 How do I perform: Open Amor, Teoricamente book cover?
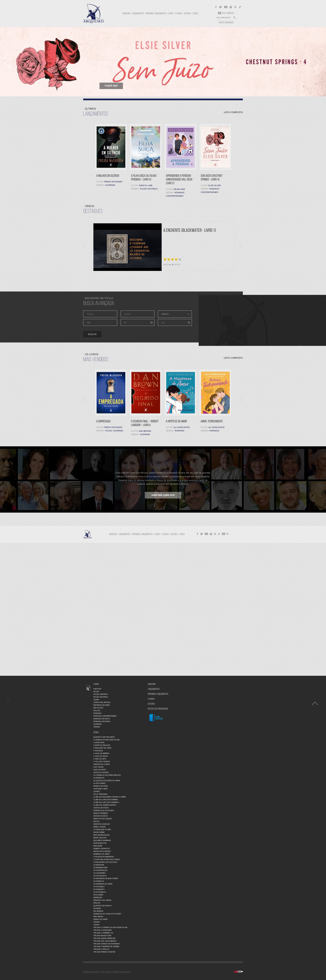pos(215,392)
